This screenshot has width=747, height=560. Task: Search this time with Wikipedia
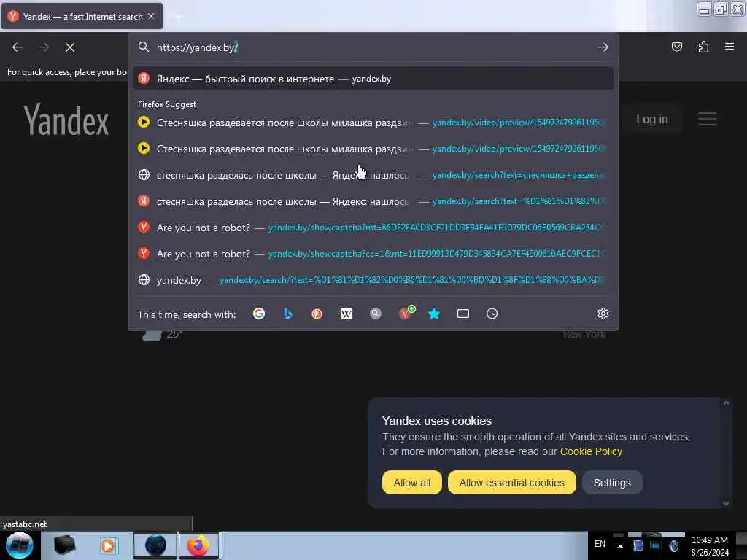point(347,314)
